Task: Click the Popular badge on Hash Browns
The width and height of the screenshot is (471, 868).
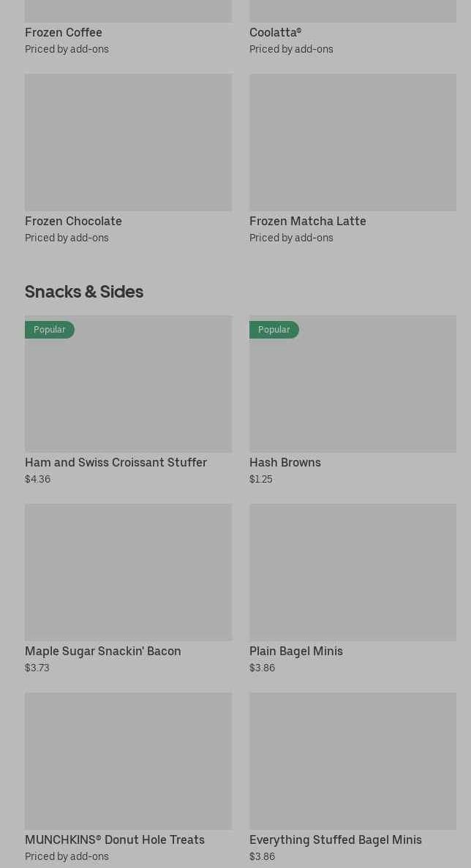Action: click(x=274, y=330)
